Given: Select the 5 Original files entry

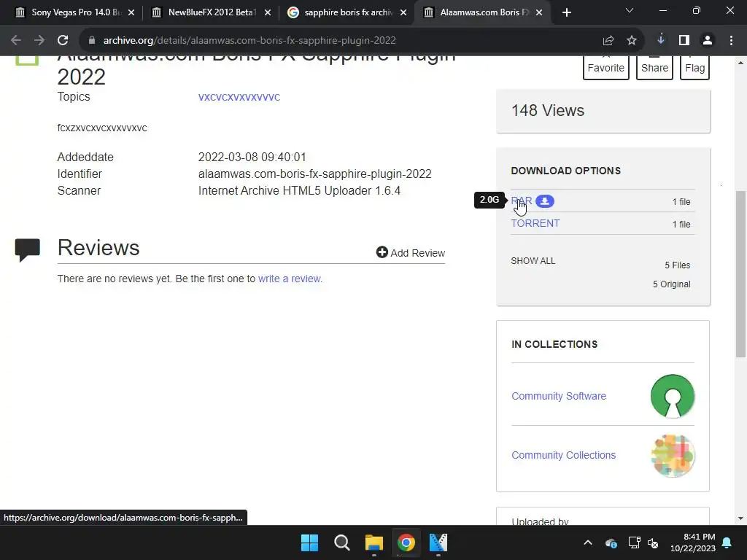Looking at the screenshot, I should (671, 284).
